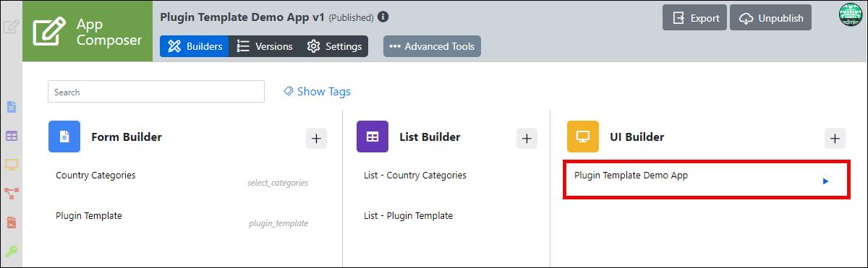Unpublish the app
868x268 pixels.
[x=771, y=18]
